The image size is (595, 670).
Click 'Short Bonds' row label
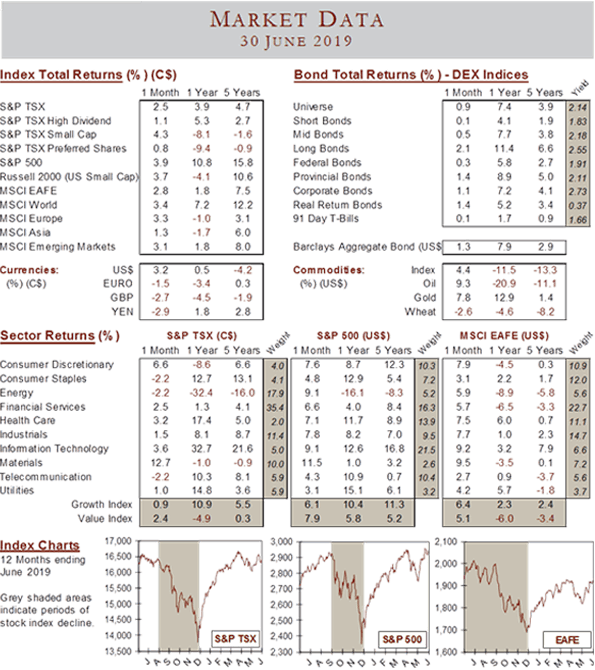click(x=322, y=121)
